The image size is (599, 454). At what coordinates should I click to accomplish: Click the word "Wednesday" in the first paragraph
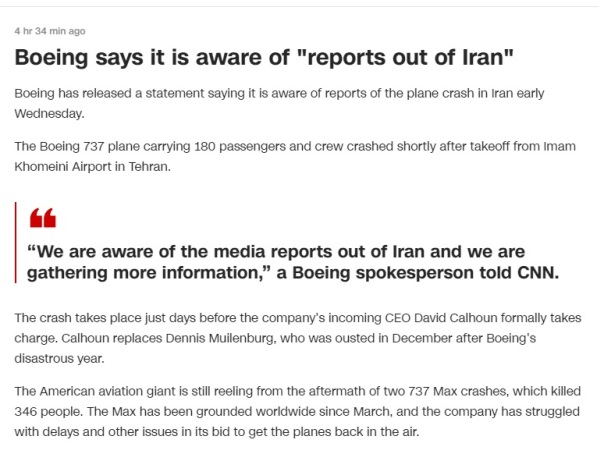49,114
